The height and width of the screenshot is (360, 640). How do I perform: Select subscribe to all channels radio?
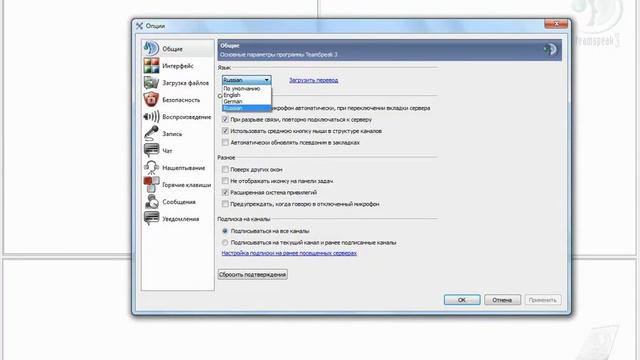(x=225, y=231)
